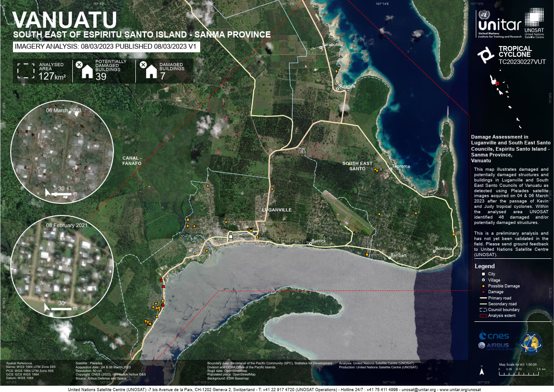Click the Suranda village marker

(338, 89)
